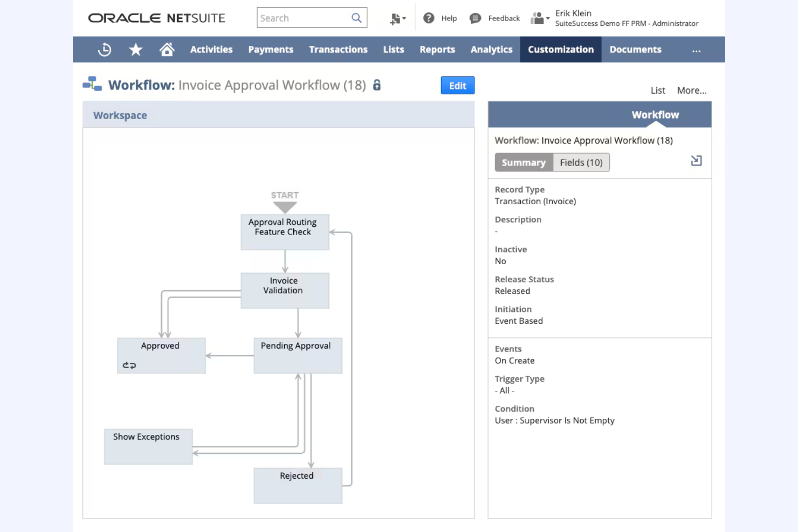The height and width of the screenshot is (532, 798).
Task: Click the Erik Klein user name
Action: pos(573,13)
